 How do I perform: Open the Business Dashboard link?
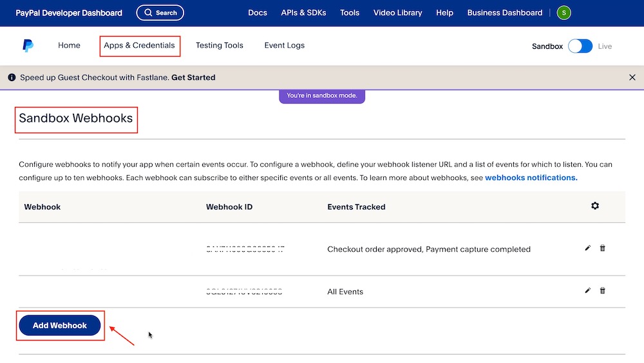tap(505, 13)
